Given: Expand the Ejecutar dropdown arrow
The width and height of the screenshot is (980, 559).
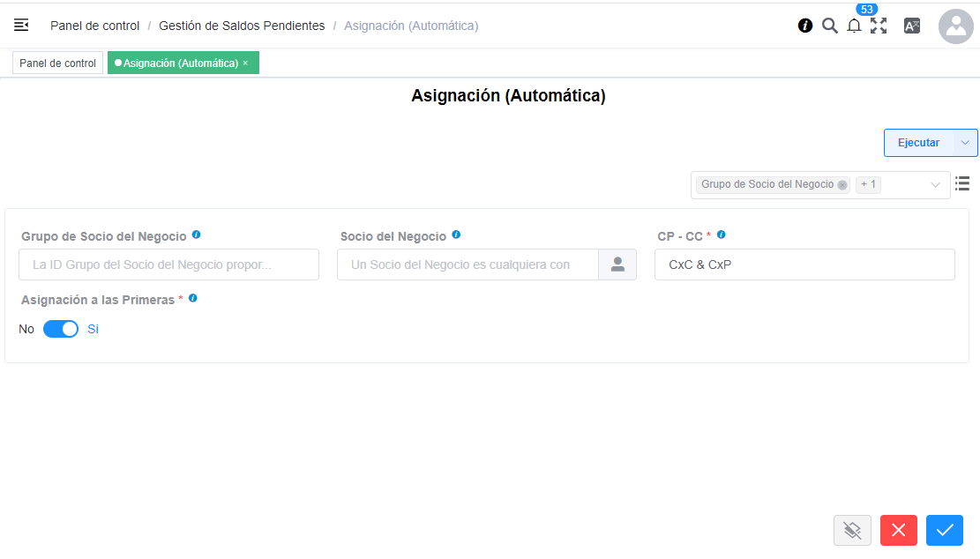Looking at the screenshot, I should pos(964,142).
